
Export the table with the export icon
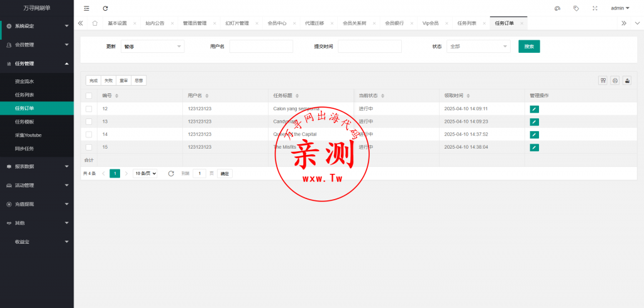coord(627,81)
